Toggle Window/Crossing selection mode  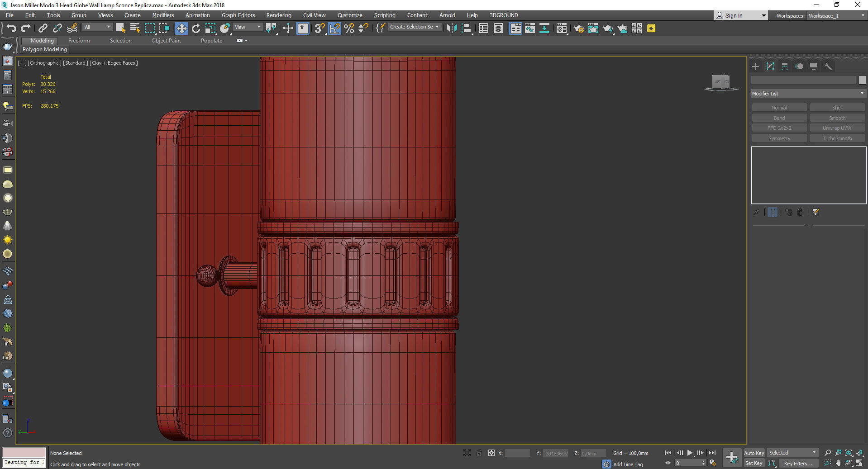(164, 28)
